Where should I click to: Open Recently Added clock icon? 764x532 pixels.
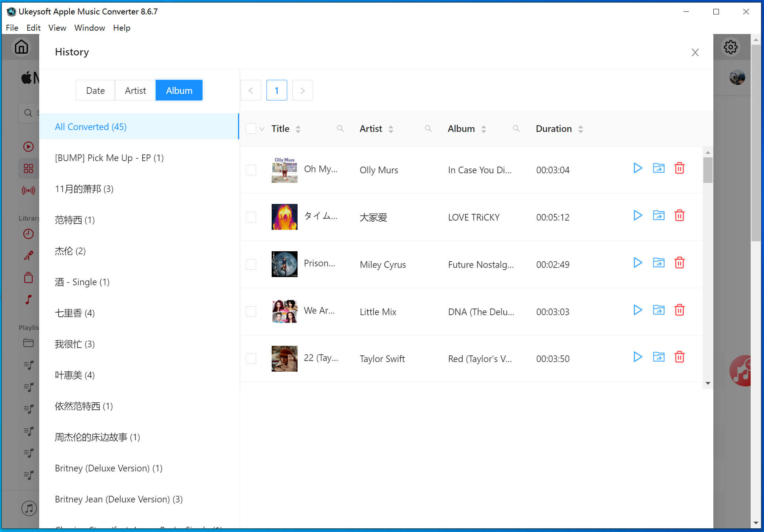pos(28,234)
